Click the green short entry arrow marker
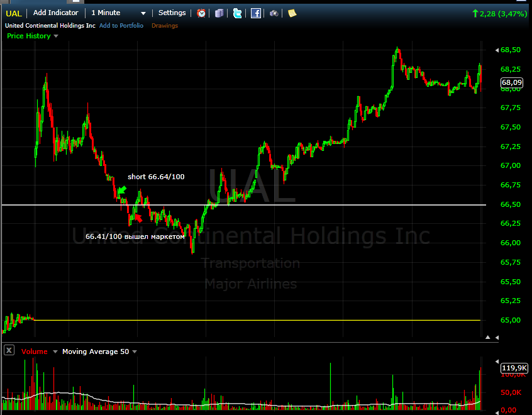This screenshot has width=532, height=415. (x=121, y=189)
